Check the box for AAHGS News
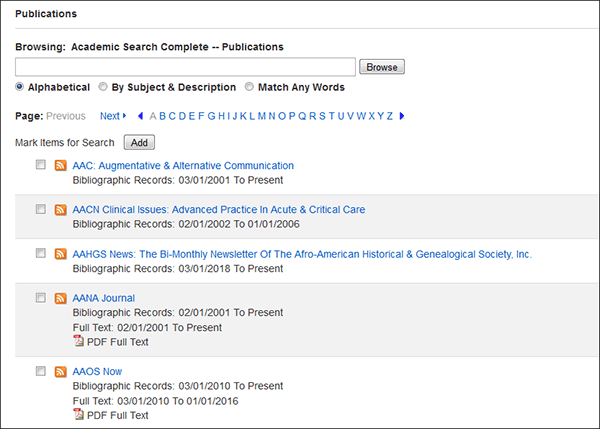The image size is (600, 429). pos(41,253)
